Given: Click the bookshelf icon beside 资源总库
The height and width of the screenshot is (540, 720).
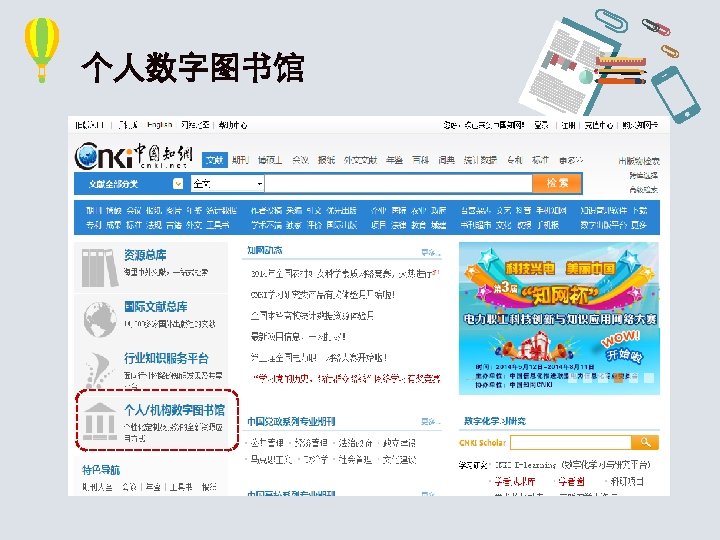Looking at the screenshot, I should pos(100,268).
